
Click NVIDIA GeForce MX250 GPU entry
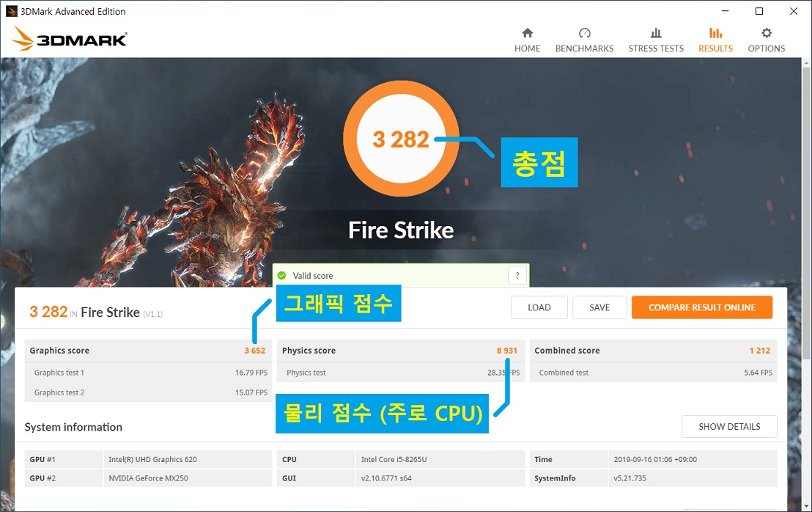tap(148, 478)
